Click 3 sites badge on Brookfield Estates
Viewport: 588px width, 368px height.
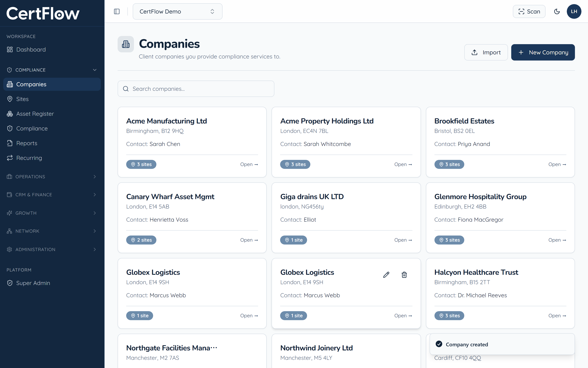(x=449, y=164)
